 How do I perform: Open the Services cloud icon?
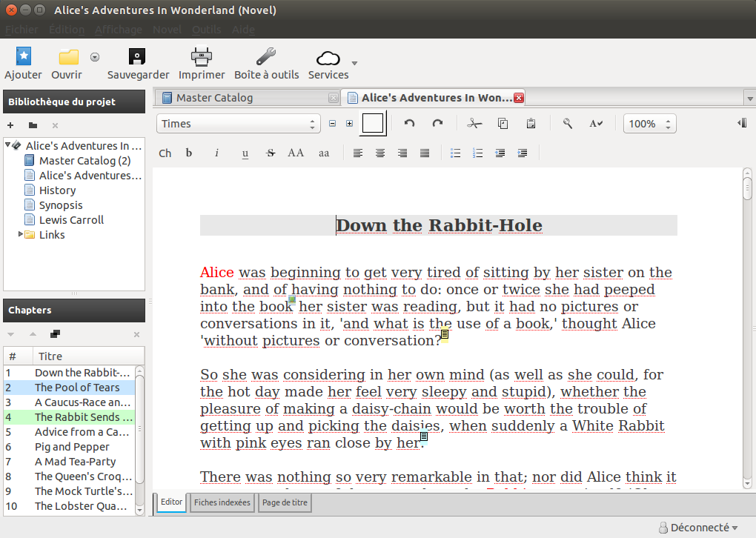328,59
